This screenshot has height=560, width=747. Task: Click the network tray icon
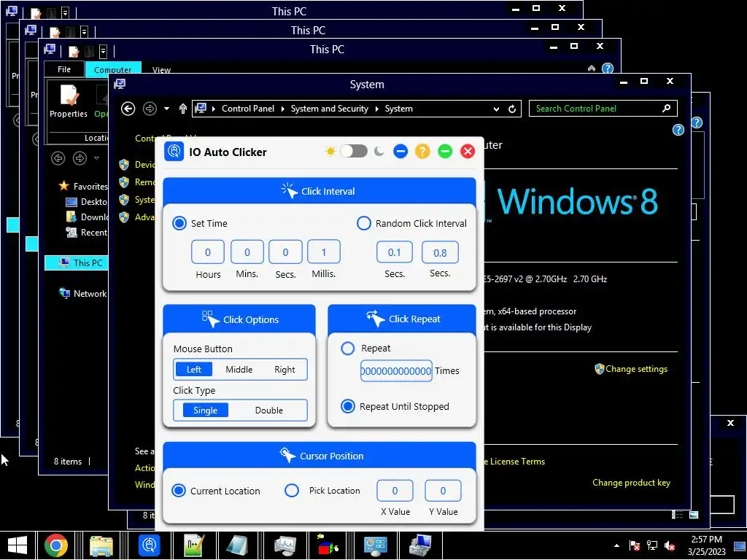pyautogui.click(x=652, y=545)
